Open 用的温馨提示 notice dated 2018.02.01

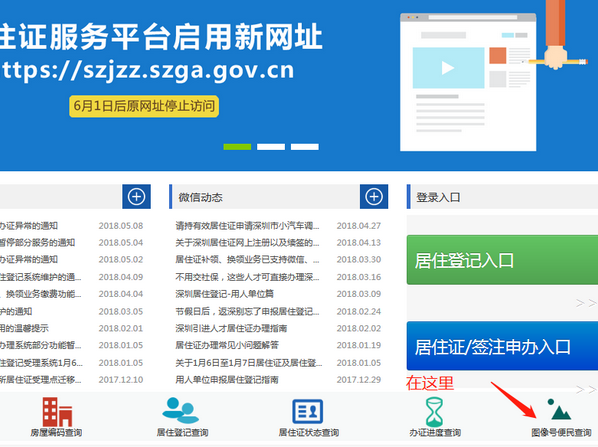pyautogui.click(x=24, y=328)
